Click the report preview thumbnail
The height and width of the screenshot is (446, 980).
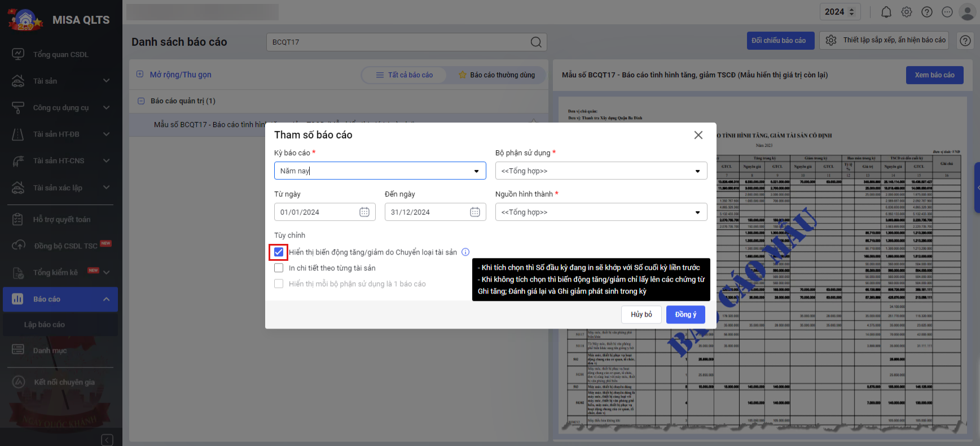click(763, 265)
